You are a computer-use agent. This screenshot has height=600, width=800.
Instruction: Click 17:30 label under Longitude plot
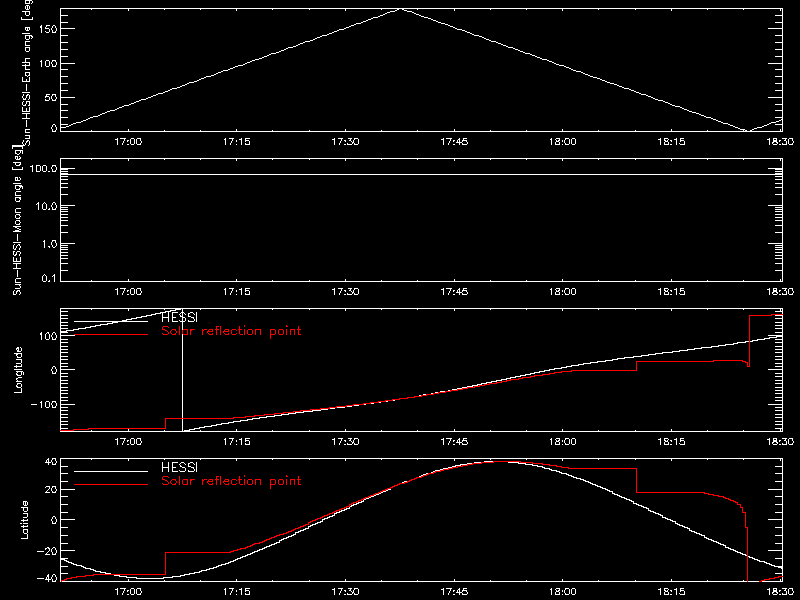pyautogui.click(x=345, y=442)
